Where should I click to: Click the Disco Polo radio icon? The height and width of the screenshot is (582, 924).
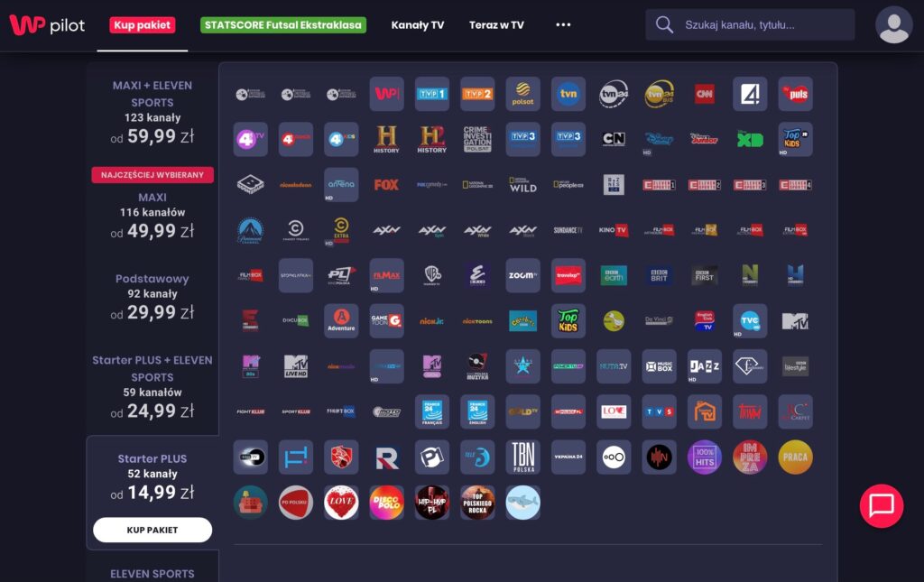click(x=386, y=503)
